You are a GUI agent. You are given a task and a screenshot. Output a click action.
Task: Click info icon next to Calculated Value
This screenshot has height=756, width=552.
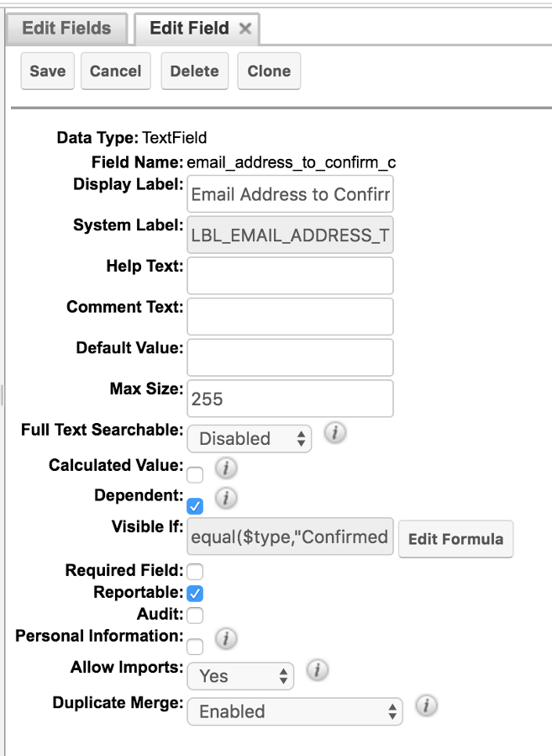[226, 468]
